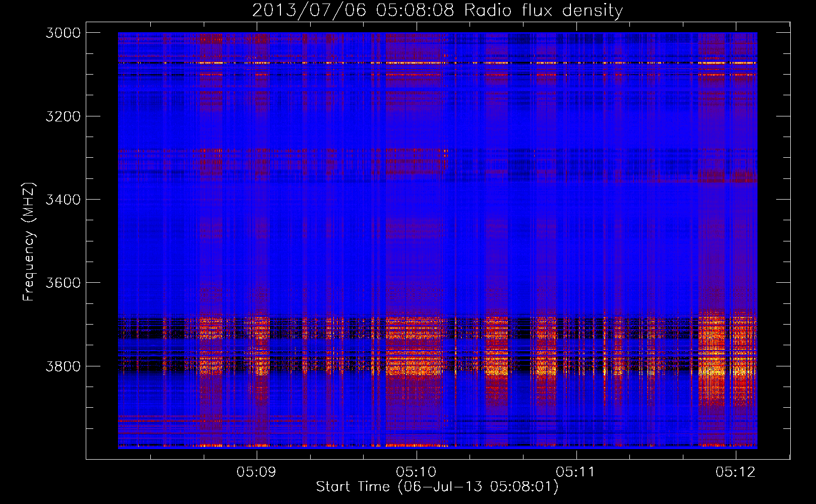816x504 pixels.
Task: Click the 05:10 time axis label
Action: [x=416, y=472]
